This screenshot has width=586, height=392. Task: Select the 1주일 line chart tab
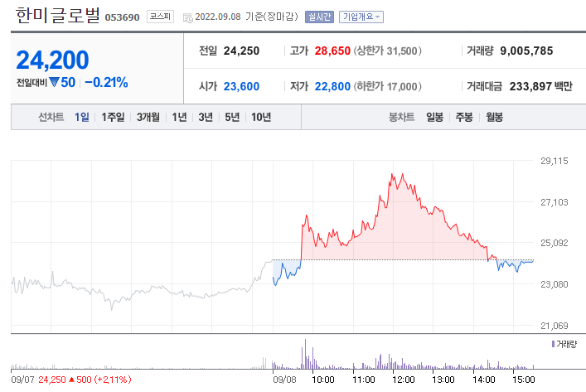tap(113, 118)
